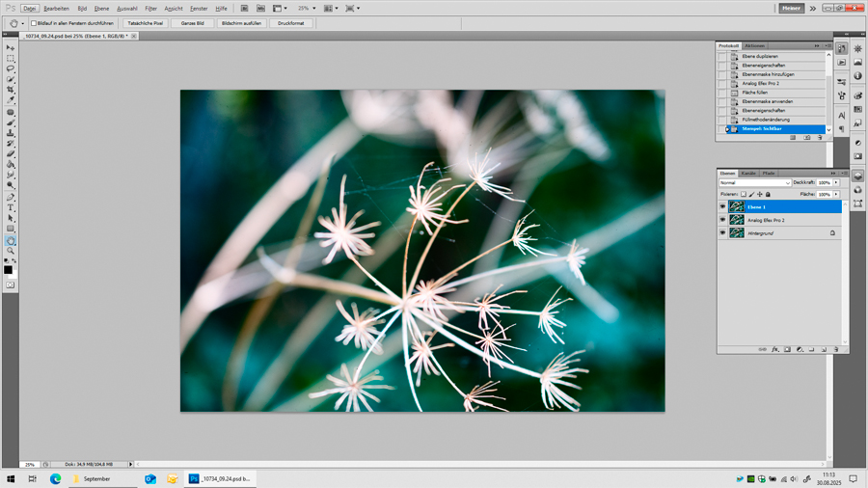Image resolution: width=868 pixels, height=488 pixels.
Task: Toggle visibility of Analog Efex Pro 2 layer
Action: [x=722, y=220]
